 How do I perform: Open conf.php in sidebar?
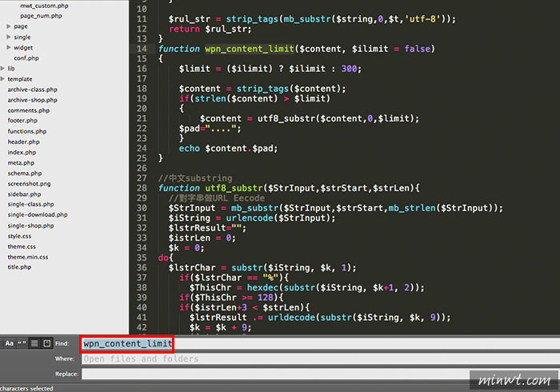coord(26,58)
